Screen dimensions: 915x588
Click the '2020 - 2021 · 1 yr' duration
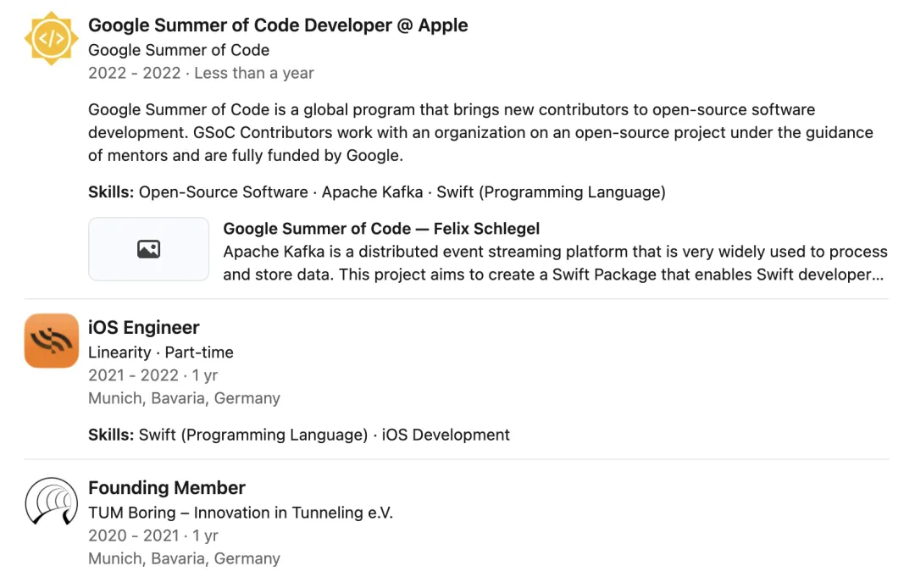point(153,535)
